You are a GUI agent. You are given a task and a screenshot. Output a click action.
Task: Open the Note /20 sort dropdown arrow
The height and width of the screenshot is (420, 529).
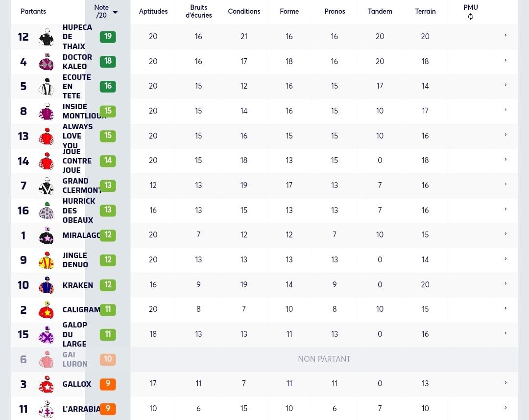tap(115, 12)
